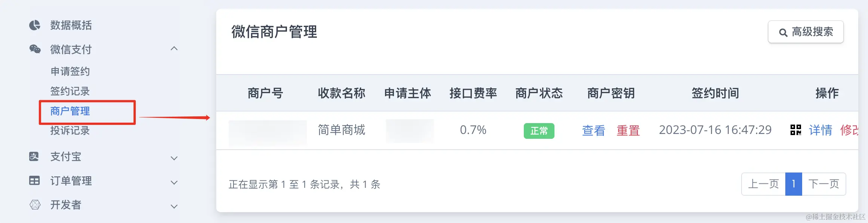This screenshot has height=223, width=868.
Task: Open 签约记录 in the sidebar
Action: 70,91
